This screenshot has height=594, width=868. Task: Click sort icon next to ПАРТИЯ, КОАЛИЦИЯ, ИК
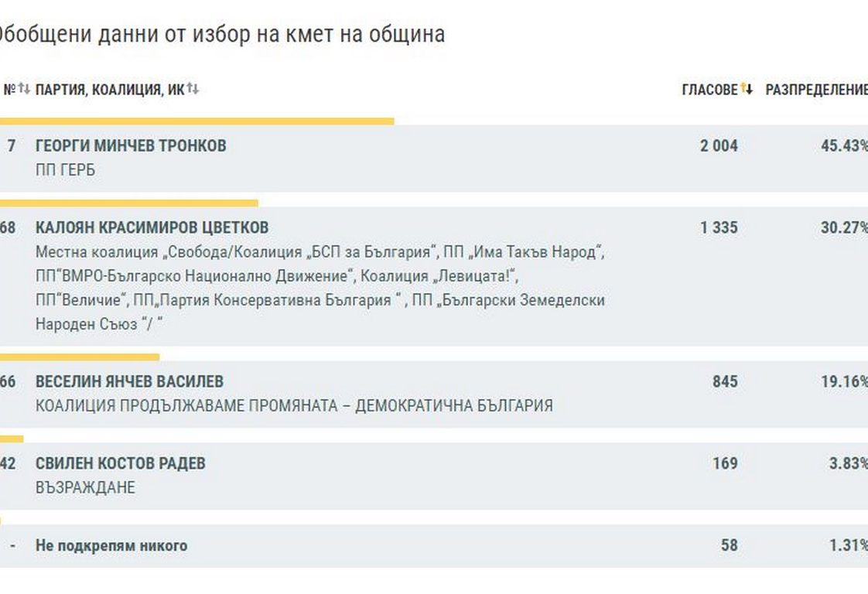tap(193, 89)
